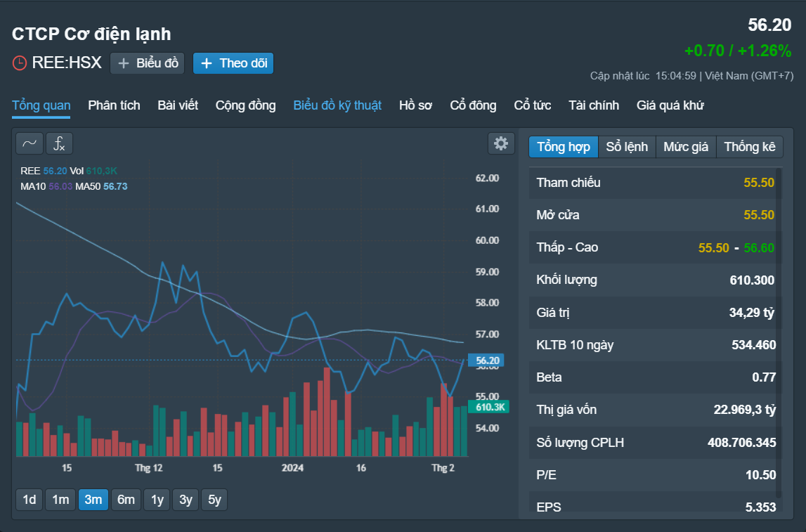The width and height of the screenshot is (806, 532).
Task: Click the Beta value 0.77
Action: pyautogui.click(x=764, y=377)
